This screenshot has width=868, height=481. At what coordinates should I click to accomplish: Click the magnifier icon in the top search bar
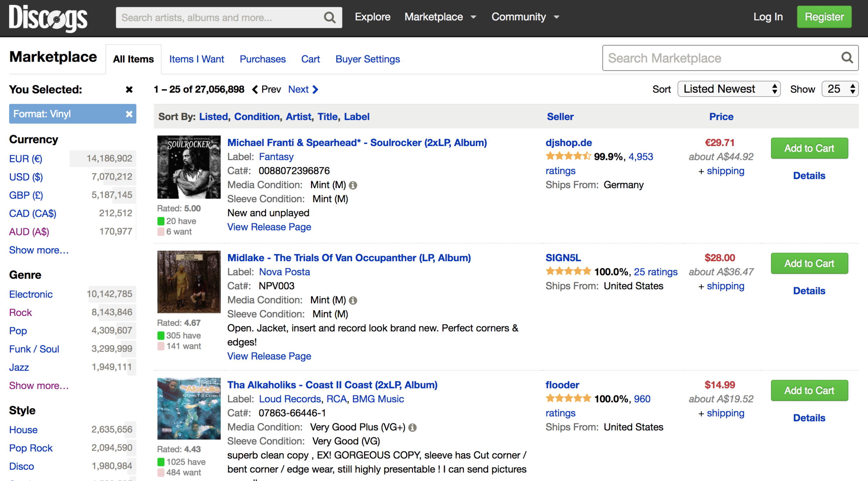[x=330, y=17]
